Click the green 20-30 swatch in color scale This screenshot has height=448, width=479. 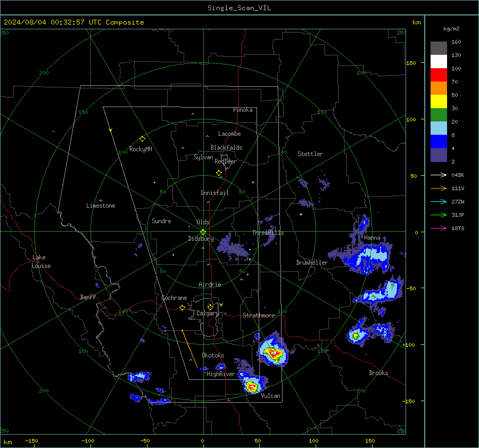coord(439,115)
